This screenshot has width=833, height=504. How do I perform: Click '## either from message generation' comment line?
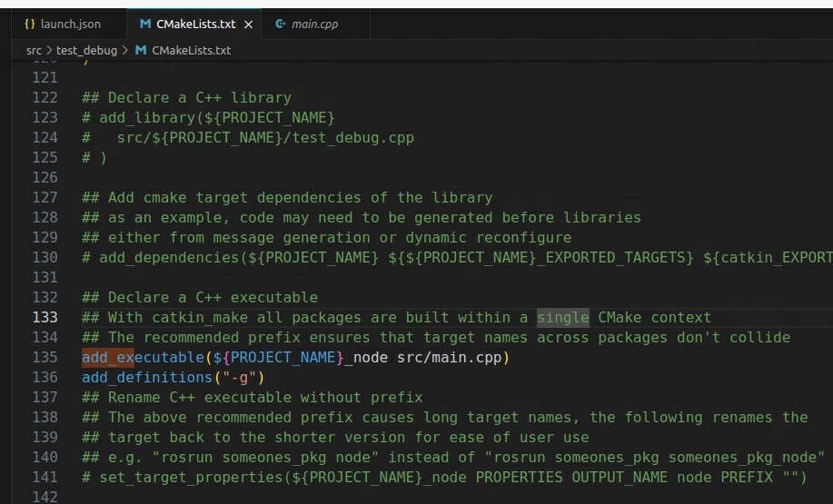[327, 237]
